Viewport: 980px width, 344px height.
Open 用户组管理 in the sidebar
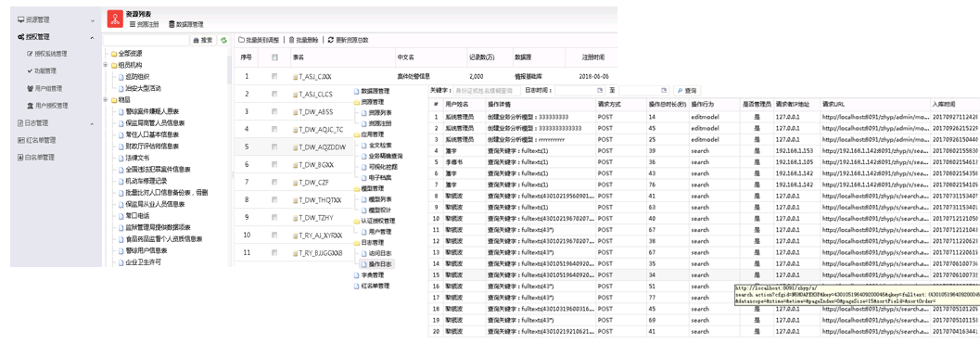point(45,89)
